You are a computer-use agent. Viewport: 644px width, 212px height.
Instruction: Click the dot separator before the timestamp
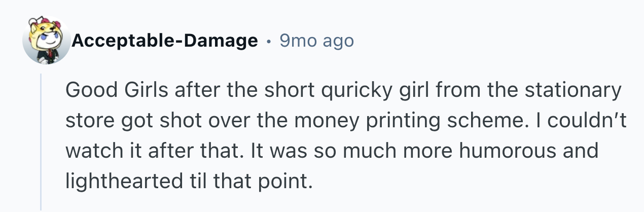[x=268, y=41]
